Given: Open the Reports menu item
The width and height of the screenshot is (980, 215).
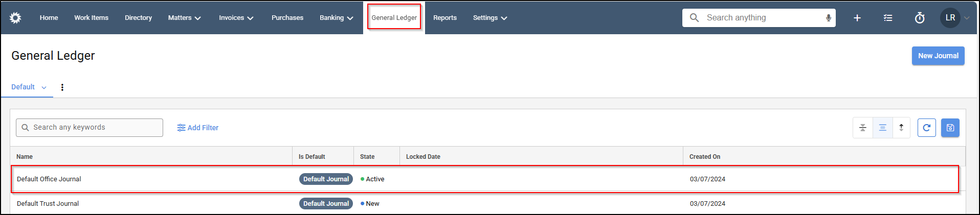Looking at the screenshot, I should pos(445,18).
